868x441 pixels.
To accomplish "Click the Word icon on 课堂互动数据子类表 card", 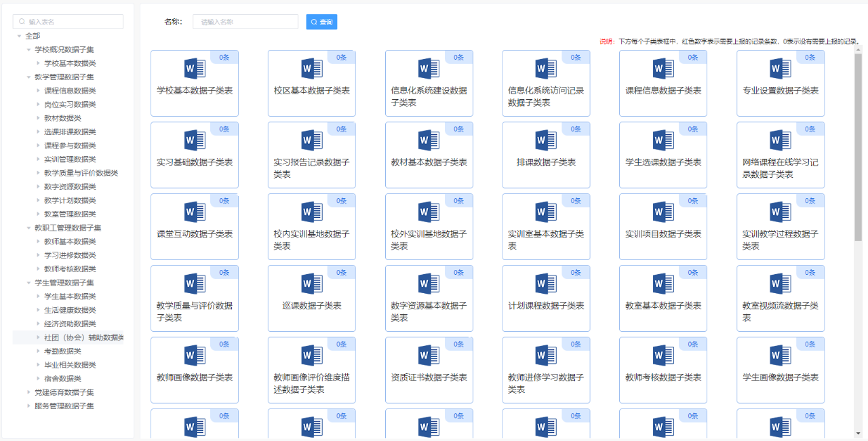I will tap(195, 212).
